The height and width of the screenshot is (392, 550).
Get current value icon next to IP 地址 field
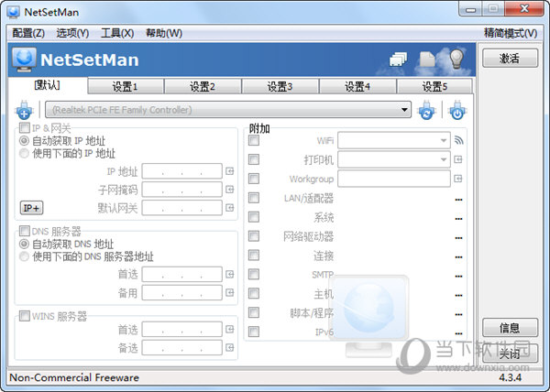pyautogui.click(x=230, y=171)
